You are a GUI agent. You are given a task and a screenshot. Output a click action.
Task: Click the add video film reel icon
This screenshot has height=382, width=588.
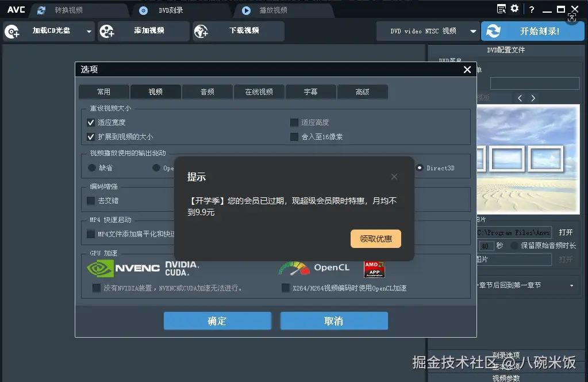tap(106, 32)
